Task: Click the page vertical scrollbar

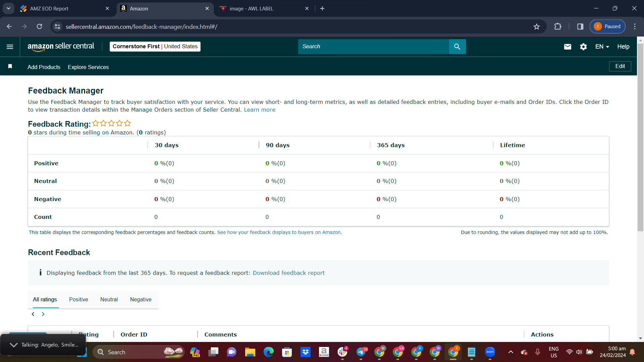Action: tap(640, 137)
